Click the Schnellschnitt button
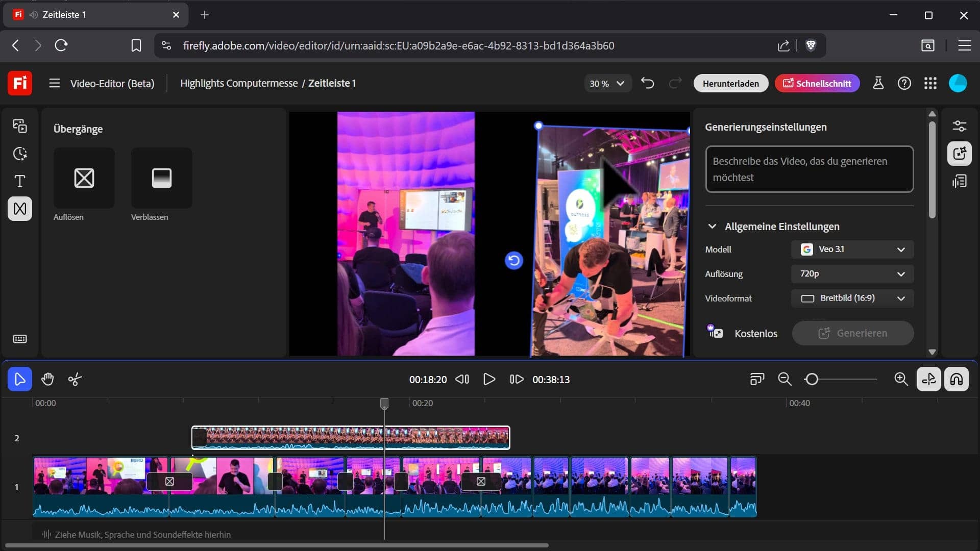The height and width of the screenshot is (551, 980). pyautogui.click(x=817, y=83)
